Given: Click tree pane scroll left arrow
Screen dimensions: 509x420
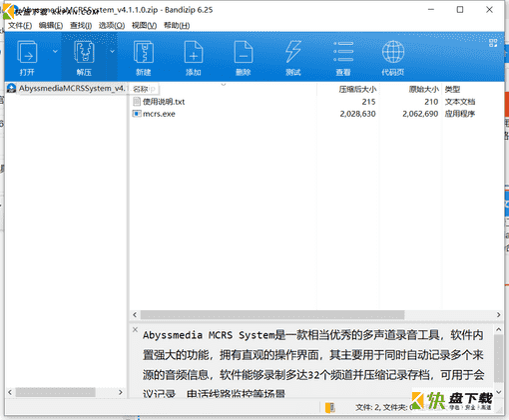Looking at the screenshot, I should (10, 392).
